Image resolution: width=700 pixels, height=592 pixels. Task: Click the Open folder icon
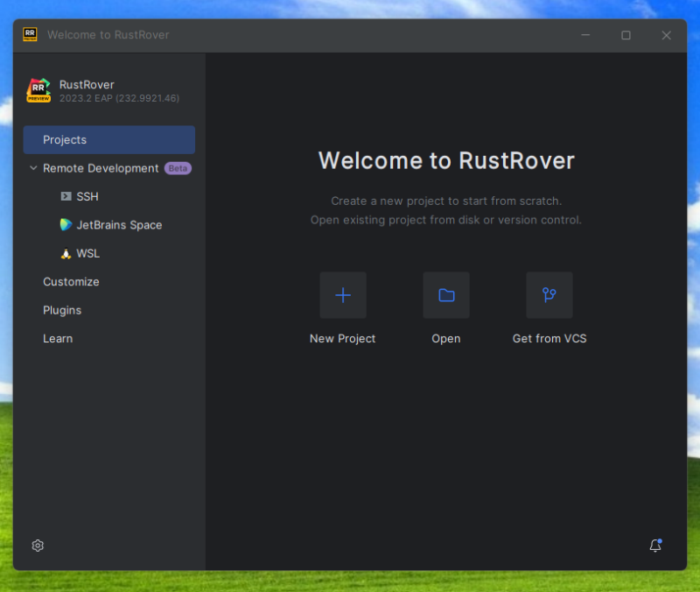point(446,295)
